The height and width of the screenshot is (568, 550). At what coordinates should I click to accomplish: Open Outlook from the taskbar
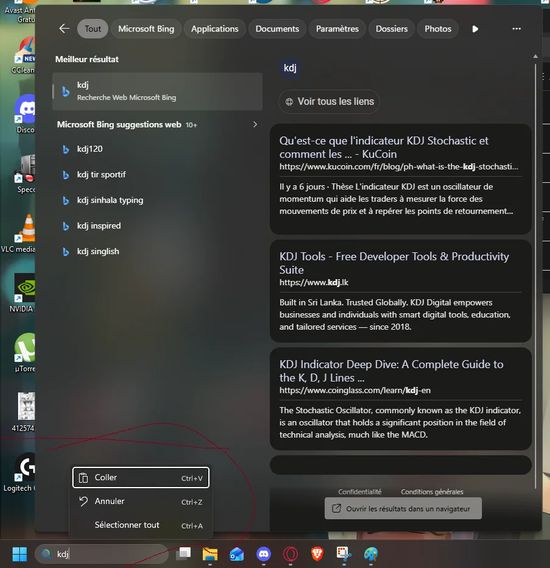click(237, 554)
